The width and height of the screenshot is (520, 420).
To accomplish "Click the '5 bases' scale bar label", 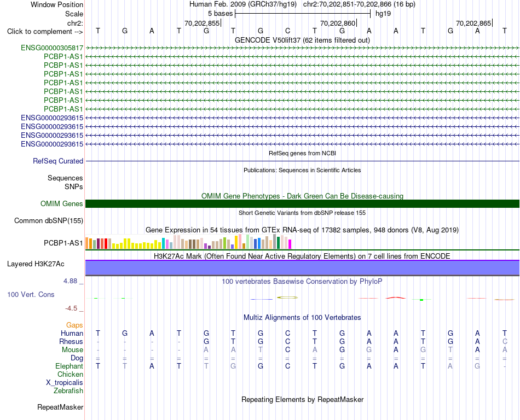I will pyautogui.click(x=220, y=14).
